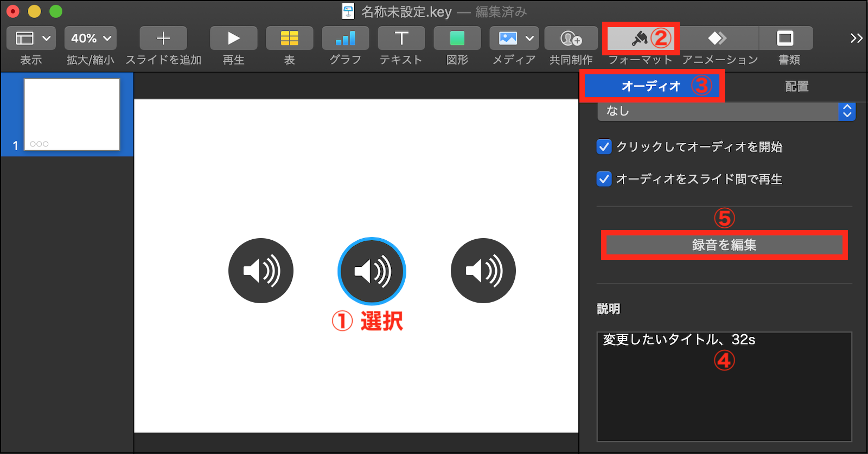Click the Play (再生) slideshow icon
The width and height of the screenshot is (868, 454).
coord(233,39)
